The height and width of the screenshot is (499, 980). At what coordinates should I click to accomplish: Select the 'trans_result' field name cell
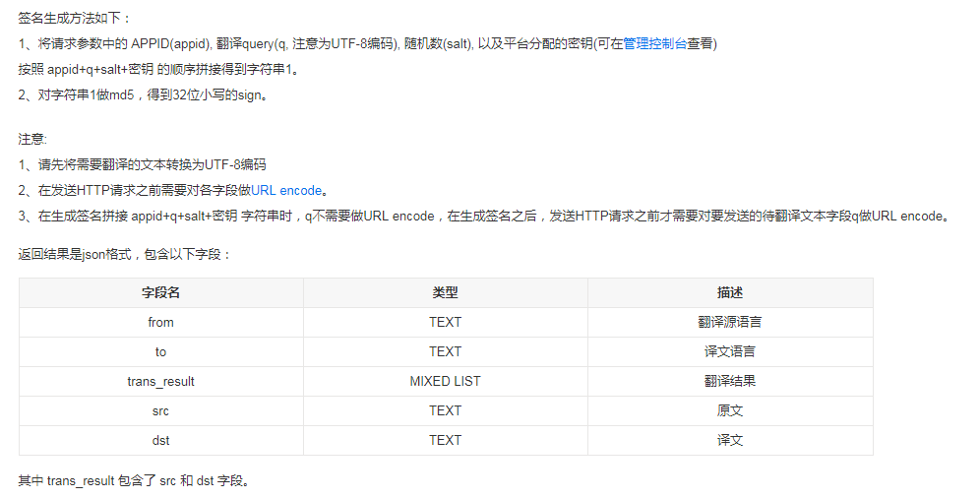point(161,382)
